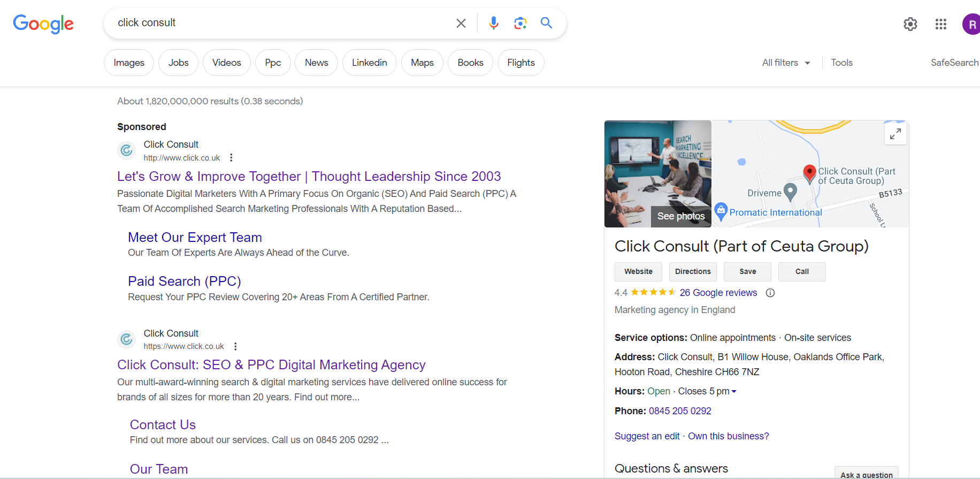Select the News filter tab
The width and height of the screenshot is (980, 479).
316,63
